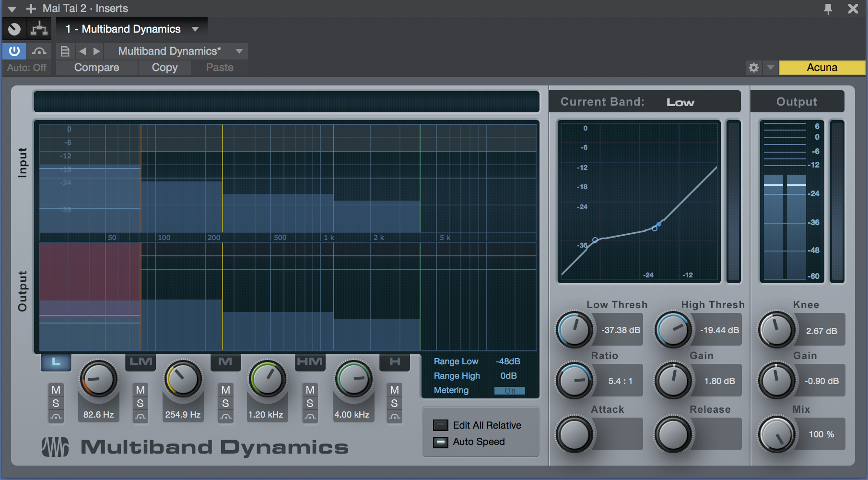Click the Knee knob
Image resolution: width=868 pixels, height=480 pixels.
point(776,330)
